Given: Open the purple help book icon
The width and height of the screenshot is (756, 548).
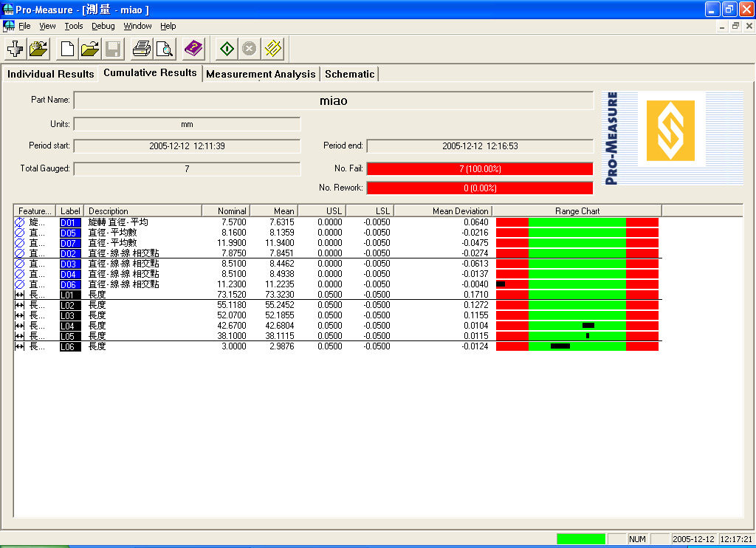Looking at the screenshot, I should [x=193, y=49].
